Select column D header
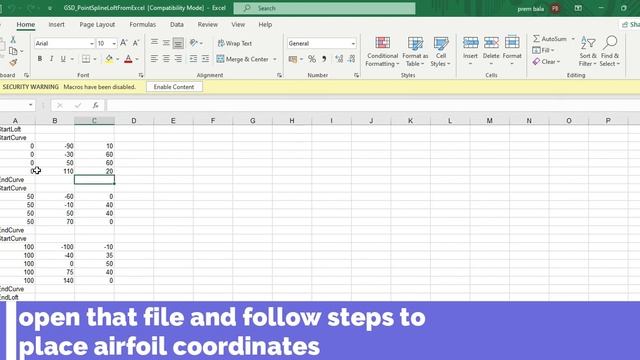Image resolution: width=640 pixels, height=360 pixels. (x=133, y=121)
